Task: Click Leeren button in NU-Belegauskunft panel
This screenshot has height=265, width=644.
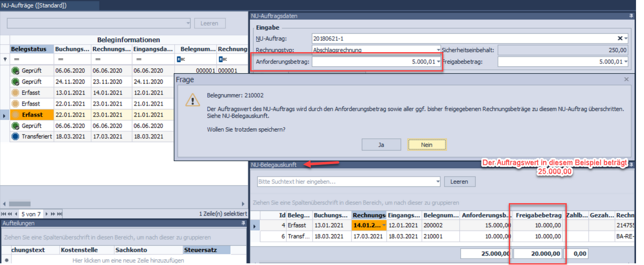Action: (x=459, y=182)
